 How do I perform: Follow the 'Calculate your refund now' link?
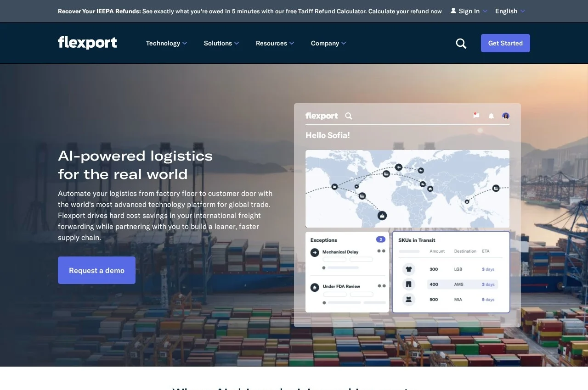tap(405, 11)
